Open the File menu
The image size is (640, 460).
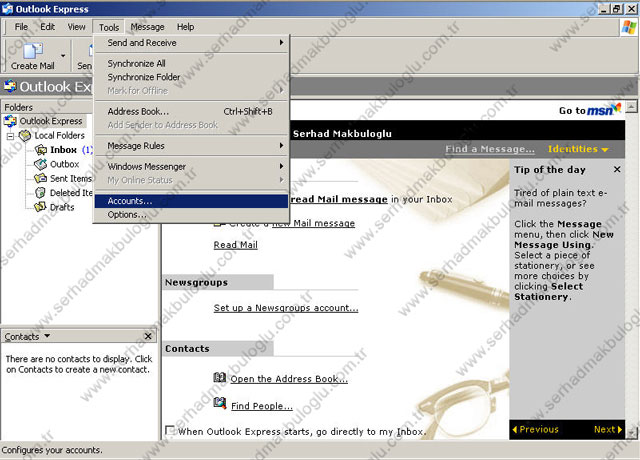tap(21, 27)
